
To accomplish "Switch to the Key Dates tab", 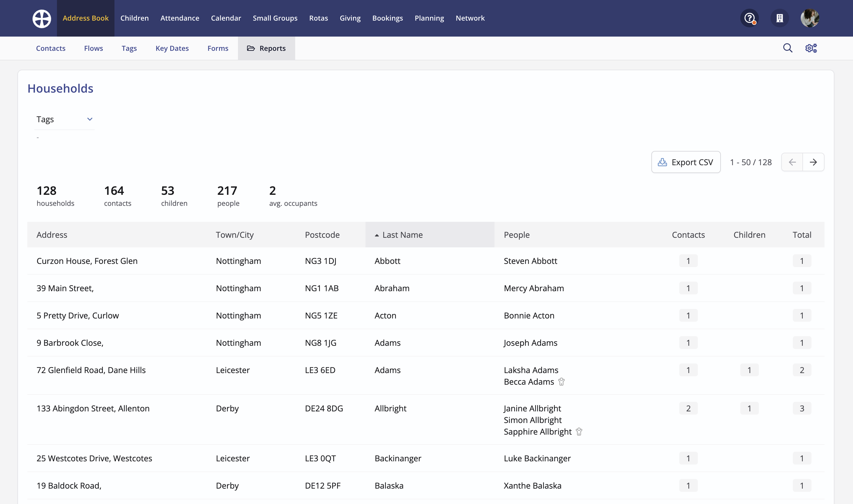I will (172, 48).
